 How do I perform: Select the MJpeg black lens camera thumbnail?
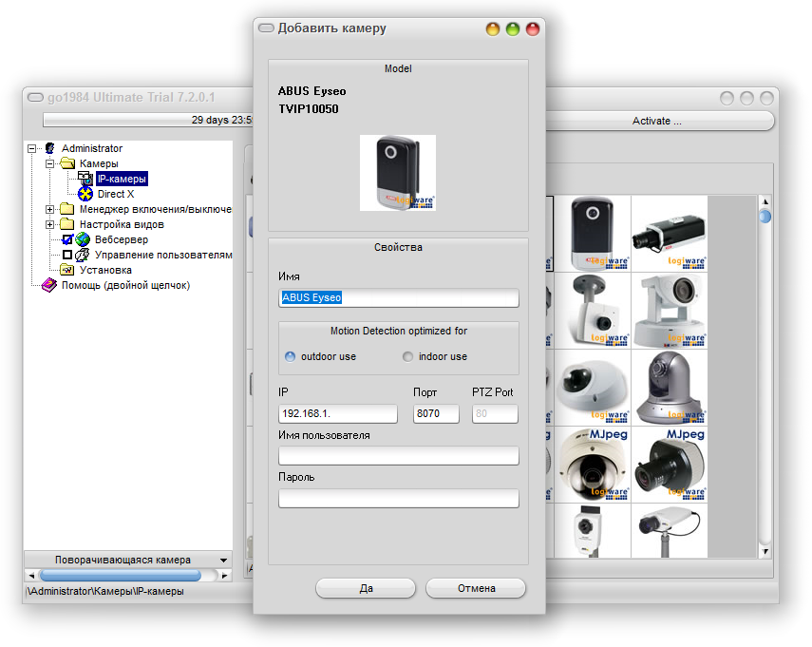pyautogui.click(x=670, y=465)
